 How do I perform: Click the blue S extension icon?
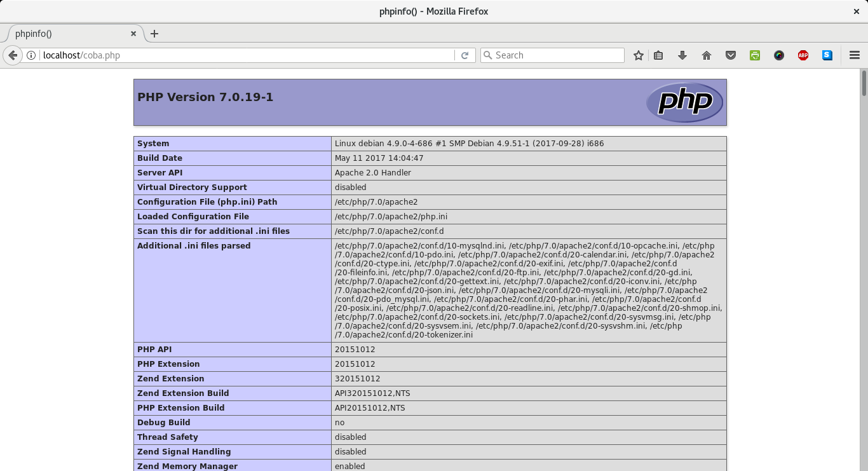(x=827, y=55)
